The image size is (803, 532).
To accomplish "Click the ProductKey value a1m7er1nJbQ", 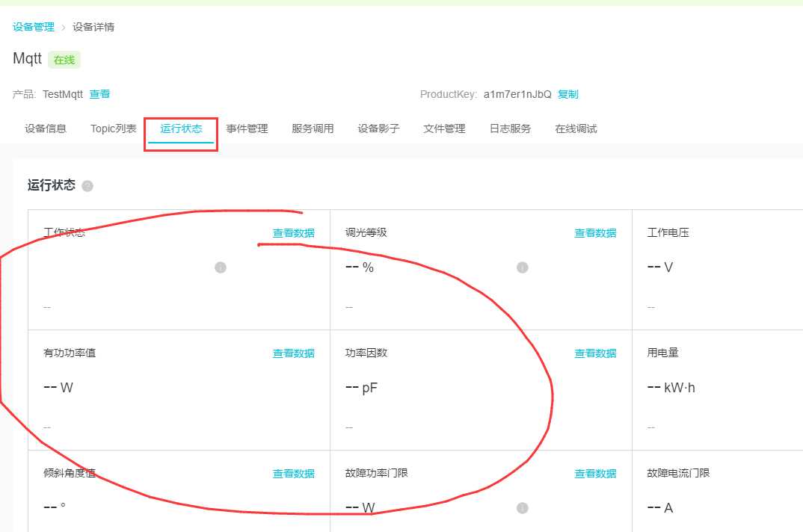I will 517,94.
